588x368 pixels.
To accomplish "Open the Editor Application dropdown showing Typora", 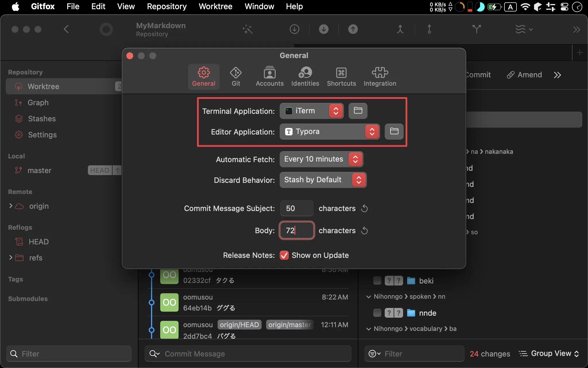I will 330,131.
